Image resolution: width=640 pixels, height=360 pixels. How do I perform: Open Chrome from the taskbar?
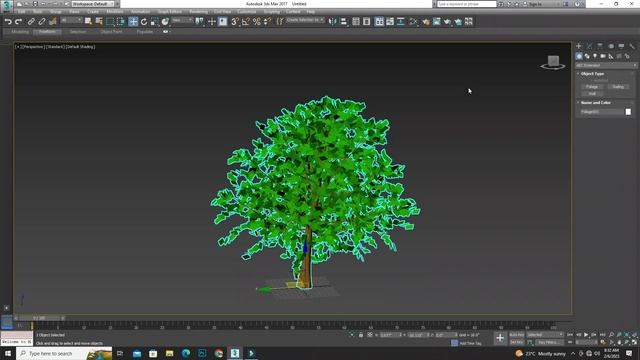219,353
